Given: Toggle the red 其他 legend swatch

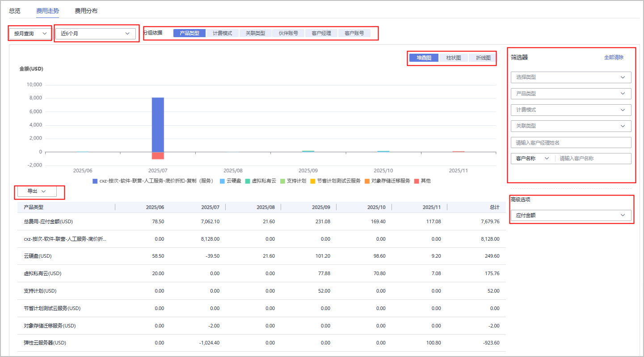Looking at the screenshot, I should (x=417, y=181).
